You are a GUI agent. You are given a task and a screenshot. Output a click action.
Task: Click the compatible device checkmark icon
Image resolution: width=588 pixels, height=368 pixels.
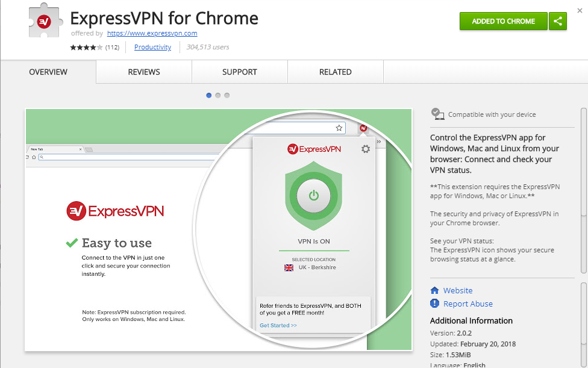(437, 113)
